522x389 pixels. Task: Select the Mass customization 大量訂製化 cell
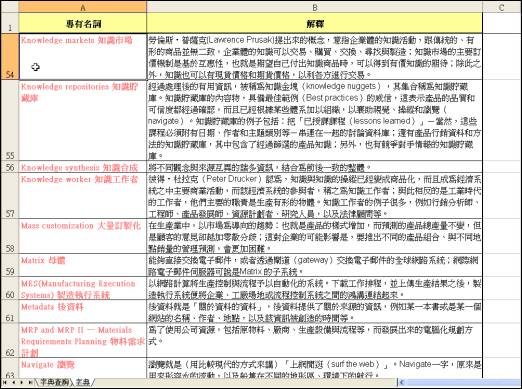(x=83, y=236)
